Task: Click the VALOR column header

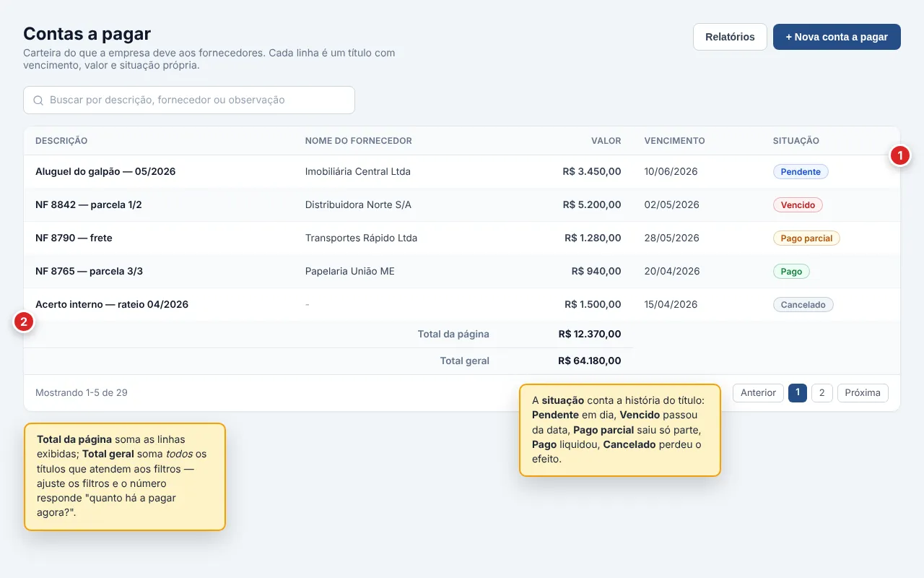Action: [x=606, y=141]
